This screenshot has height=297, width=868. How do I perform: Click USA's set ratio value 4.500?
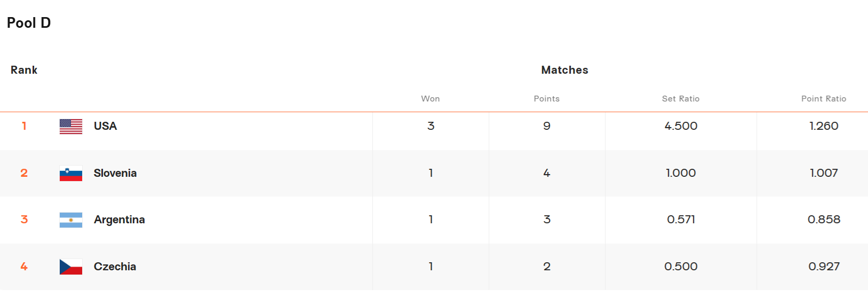[x=681, y=126]
